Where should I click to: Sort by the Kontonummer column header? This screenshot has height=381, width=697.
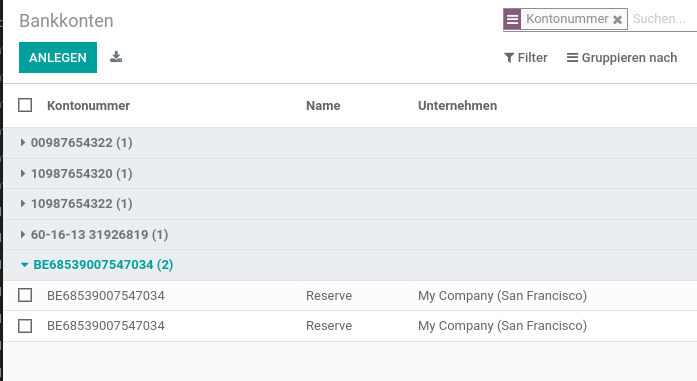tap(88, 106)
